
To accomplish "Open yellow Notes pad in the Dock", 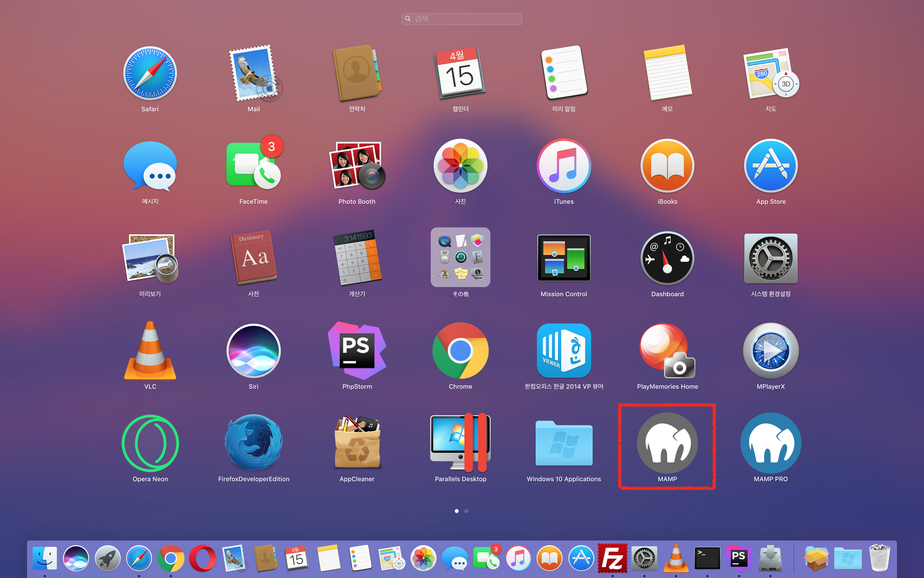I will tap(328, 558).
